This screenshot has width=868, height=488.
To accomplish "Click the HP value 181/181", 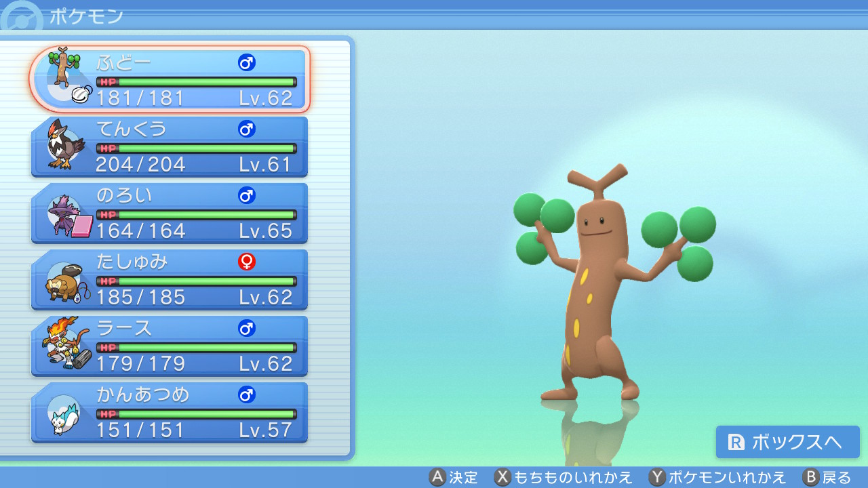I will (x=140, y=98).
